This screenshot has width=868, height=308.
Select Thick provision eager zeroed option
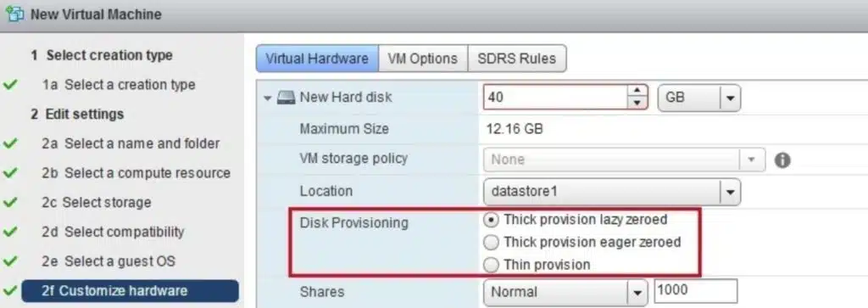pos(490,243)
